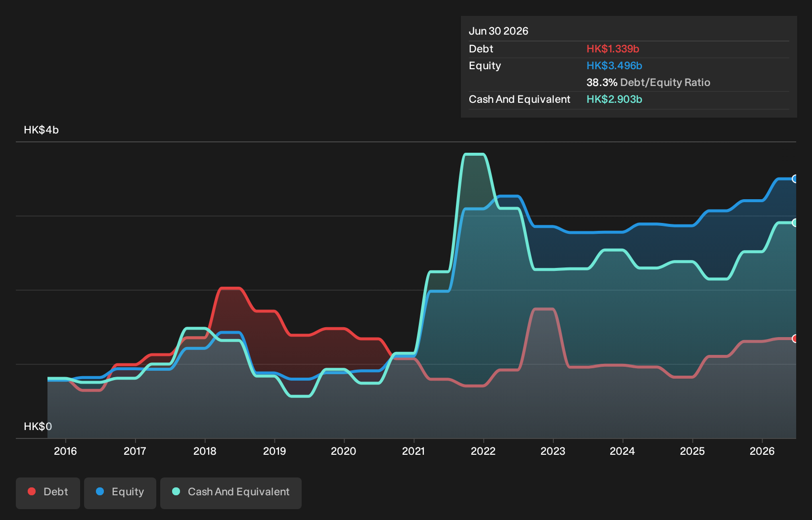Click the 2016 x-axis label
The height and width of the screenshot is (520, 812).
click(x=65, y=451)
